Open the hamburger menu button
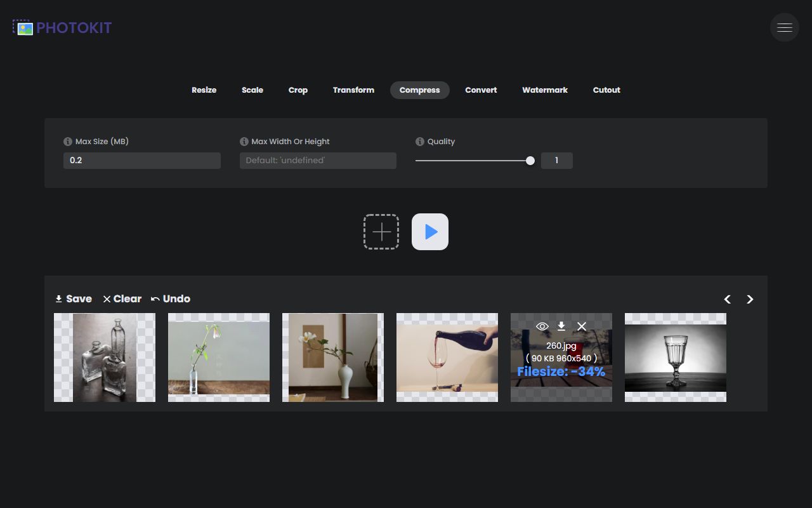The image size is (812, 508). point(785,27)
